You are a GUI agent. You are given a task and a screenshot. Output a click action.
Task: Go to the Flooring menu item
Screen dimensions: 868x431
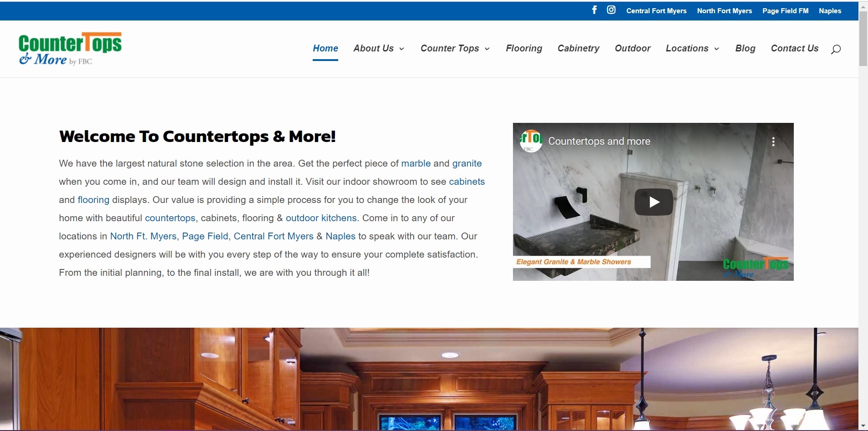tap(524, 48)
